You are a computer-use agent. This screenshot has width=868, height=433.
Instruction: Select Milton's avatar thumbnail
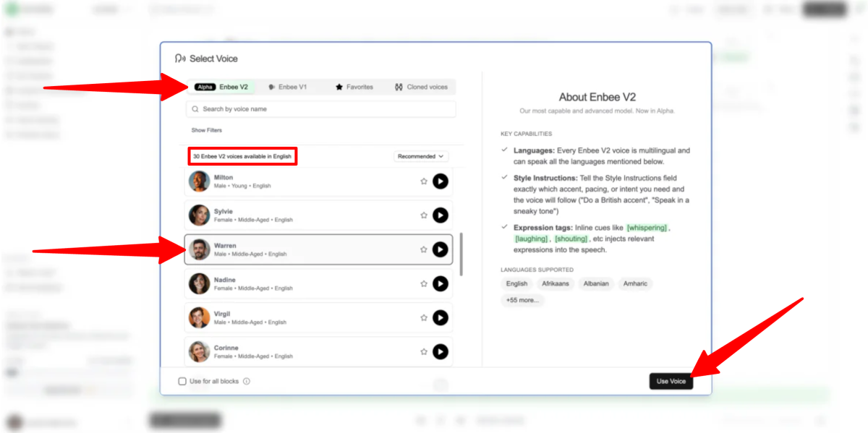(200, 181)
